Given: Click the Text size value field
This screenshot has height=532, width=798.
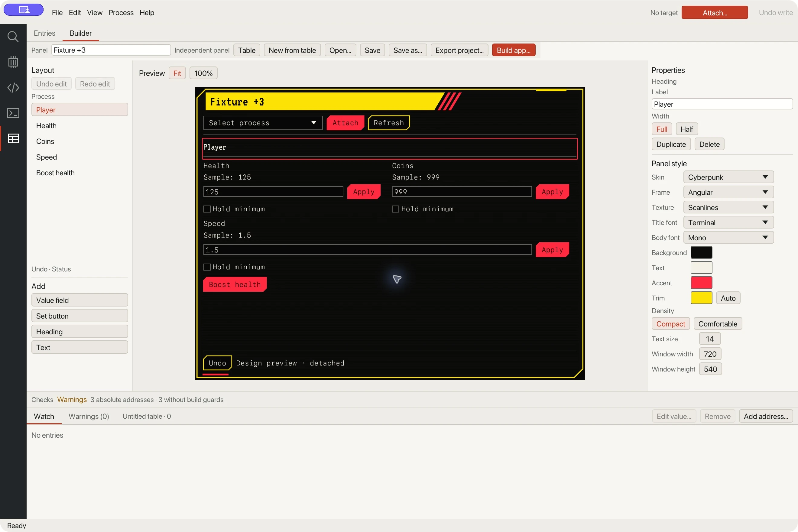Looking at the screenshot, I should [x=710, y=339].
